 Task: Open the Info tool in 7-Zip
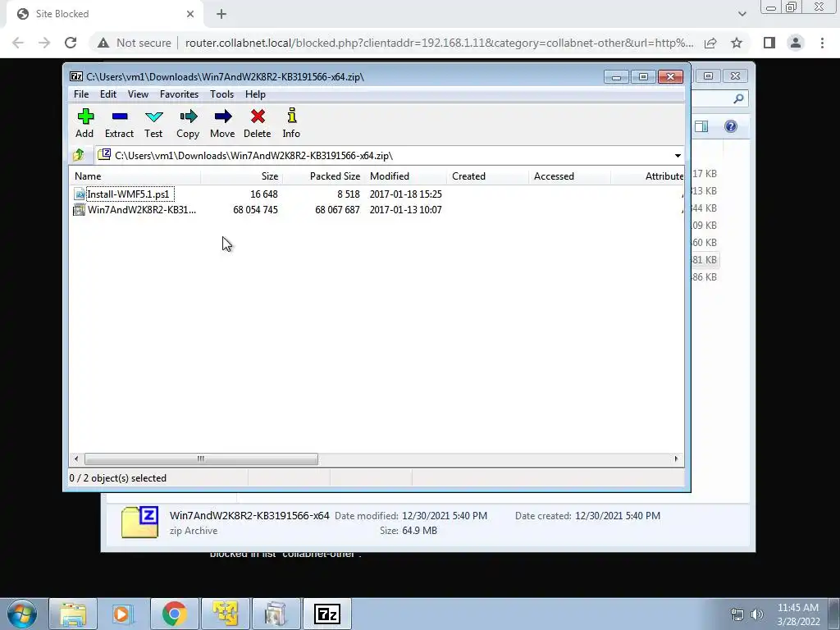(291, 123)
